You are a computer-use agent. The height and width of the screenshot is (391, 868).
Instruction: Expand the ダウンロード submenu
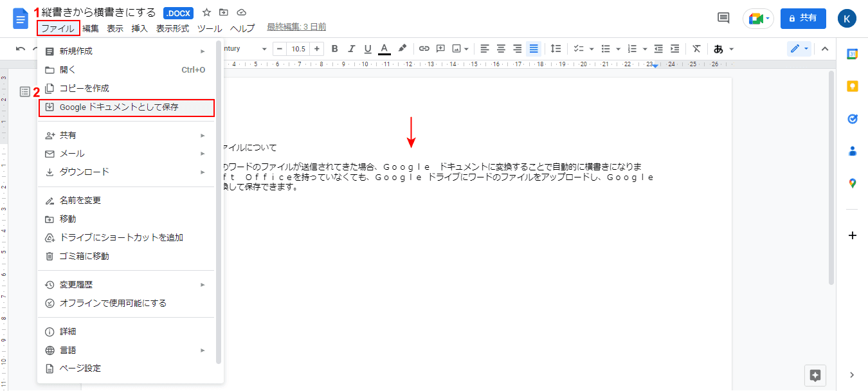(131, 172)
